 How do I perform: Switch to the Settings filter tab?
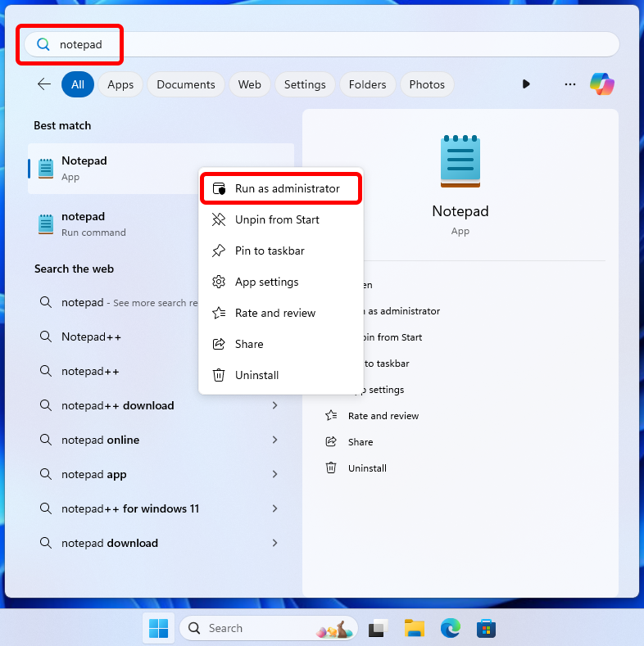[x=305, y=84]
